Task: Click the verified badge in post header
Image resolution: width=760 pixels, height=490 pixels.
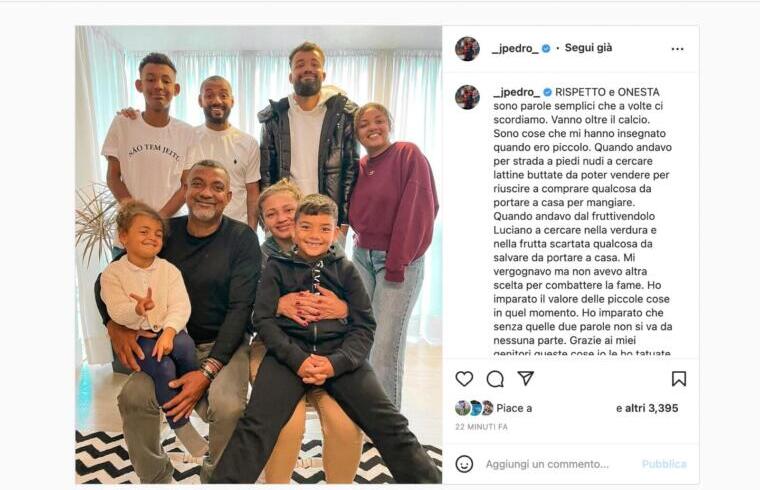Action: coord(546,48)
